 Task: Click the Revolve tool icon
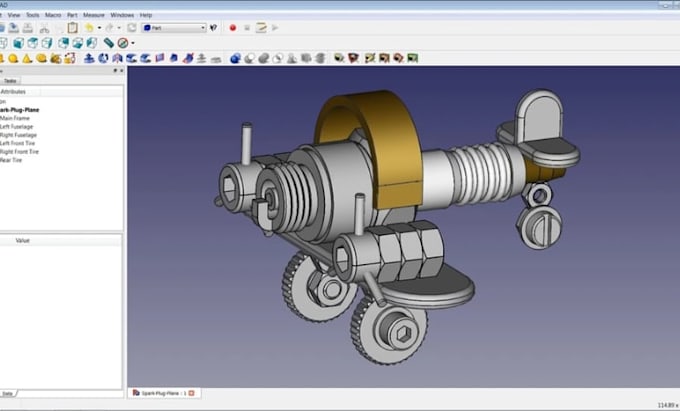(x=103, y=58)
